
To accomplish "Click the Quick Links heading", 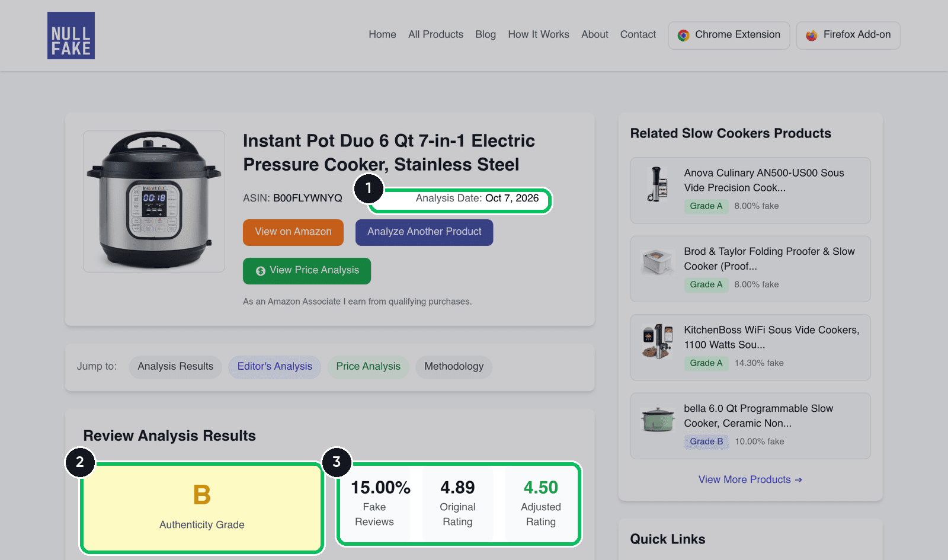I will click(668, 539).
